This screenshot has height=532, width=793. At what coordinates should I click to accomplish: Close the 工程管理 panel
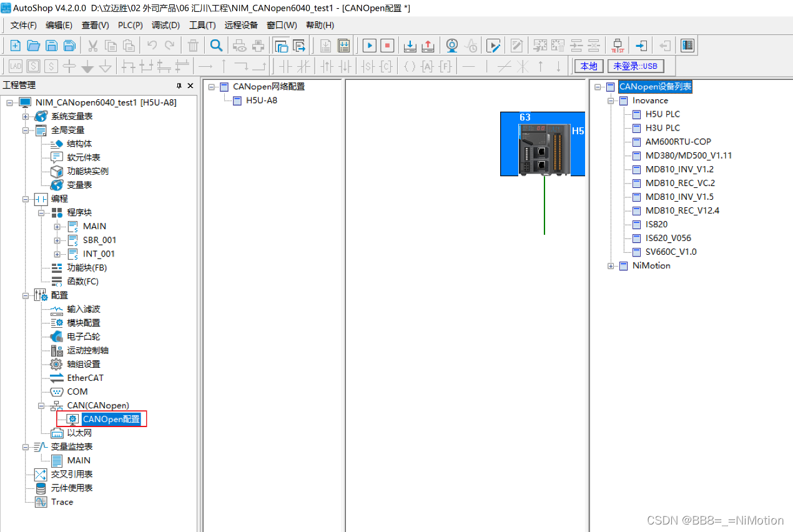tap(190, 86)
